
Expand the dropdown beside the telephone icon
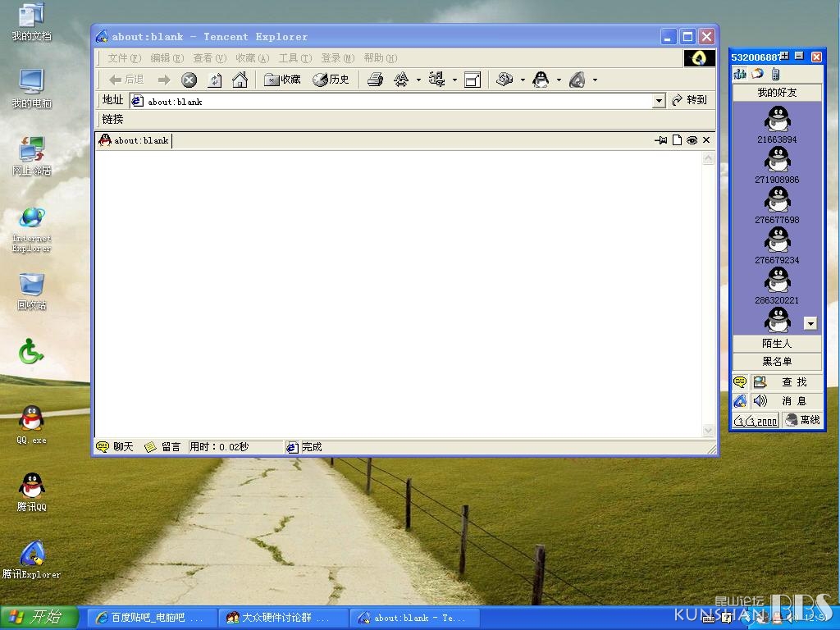coord(523,80)
